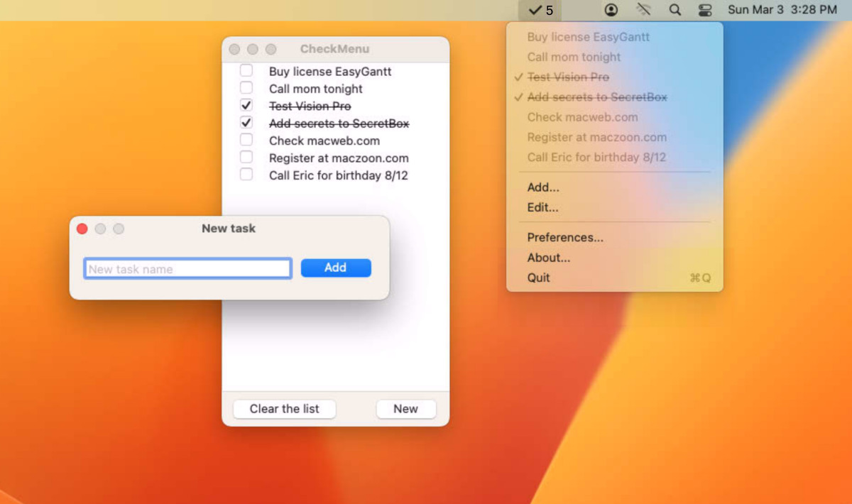Open Control Center icon in menu bar
852x504 pixels.
pos(705,10)
